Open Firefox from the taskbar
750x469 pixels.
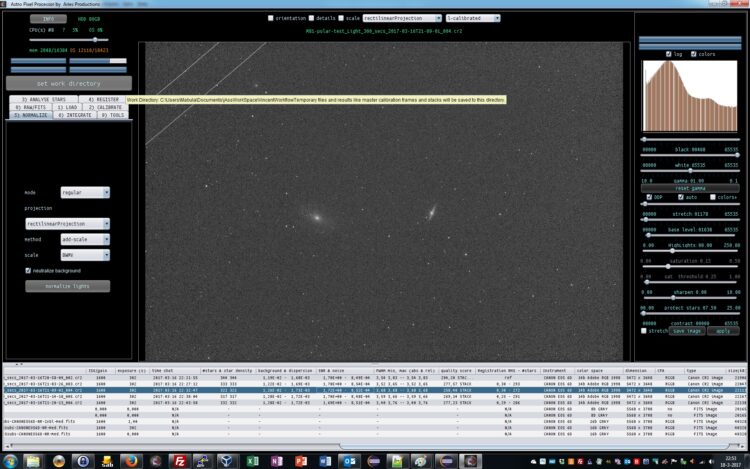131,461
